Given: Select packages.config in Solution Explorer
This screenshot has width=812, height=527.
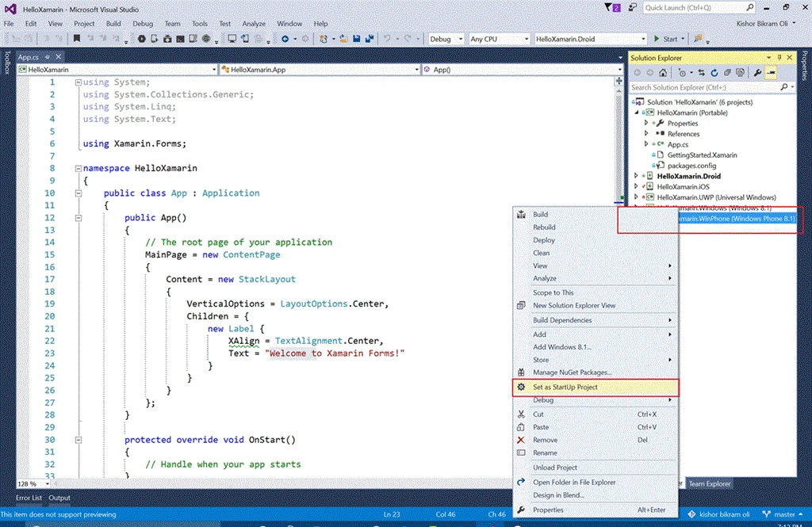Looking at the screenshot, I should pos(691,166).
